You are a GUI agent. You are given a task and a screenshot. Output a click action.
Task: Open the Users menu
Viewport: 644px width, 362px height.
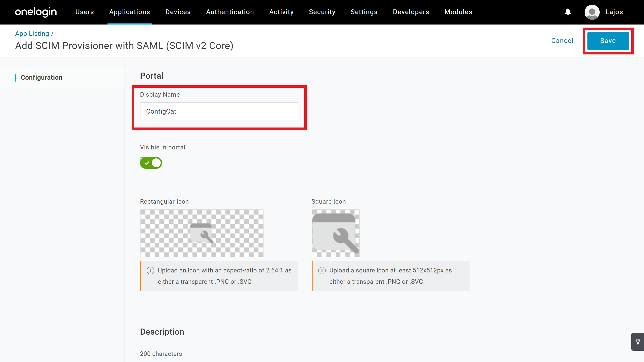pyautogui.click(x=84, y=12)
